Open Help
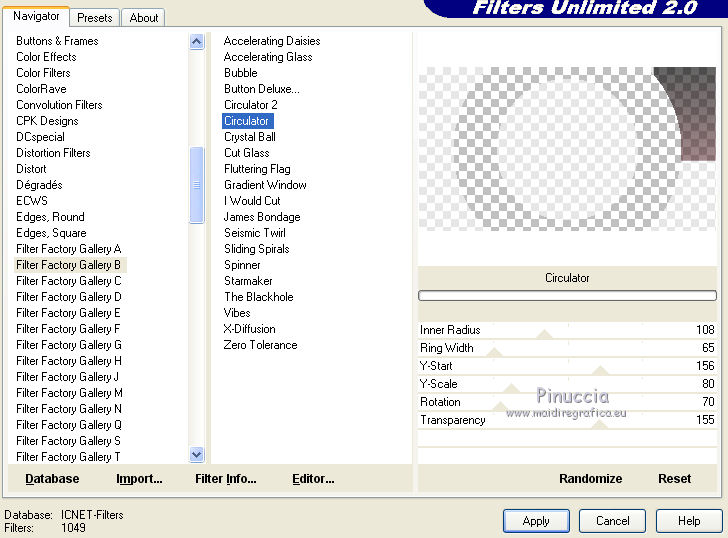 pos(689,521)
